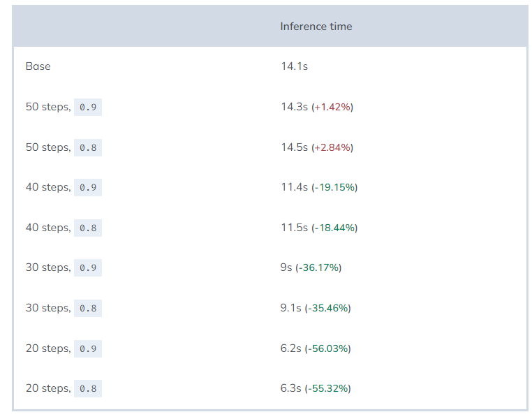Click 0.8 code tag in 50 steps row
Screen dimensions: 532x419
coord(88,147)
